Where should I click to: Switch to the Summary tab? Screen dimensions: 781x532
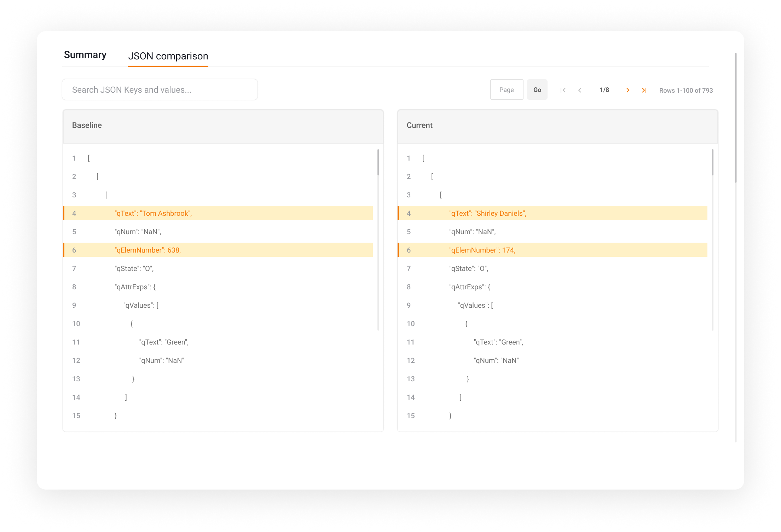(85, 55)
